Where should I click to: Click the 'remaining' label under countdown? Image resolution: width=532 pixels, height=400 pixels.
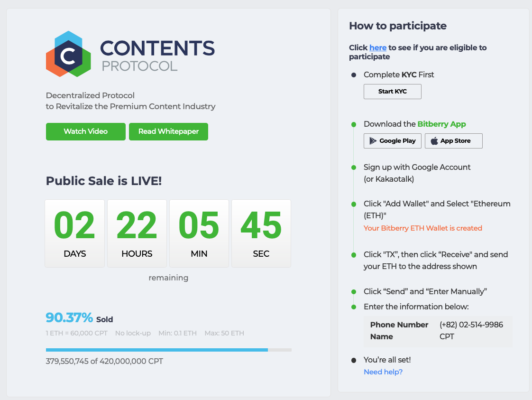click(168, 278)
